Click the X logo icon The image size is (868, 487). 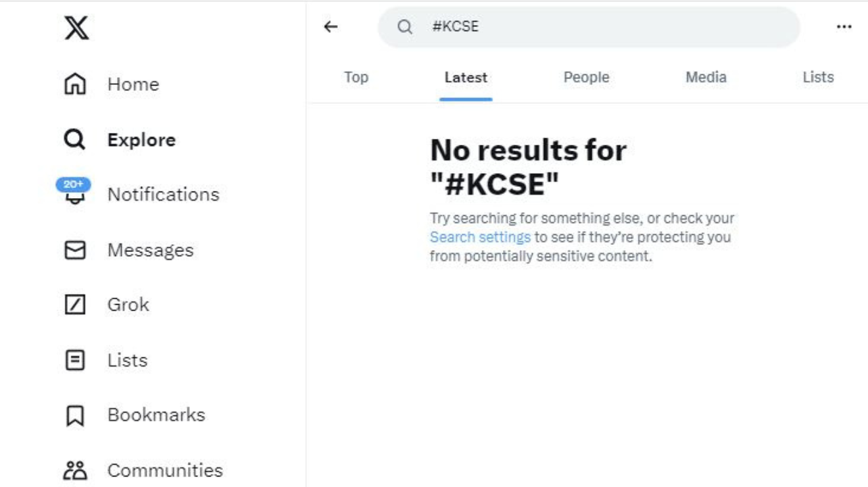76,28
